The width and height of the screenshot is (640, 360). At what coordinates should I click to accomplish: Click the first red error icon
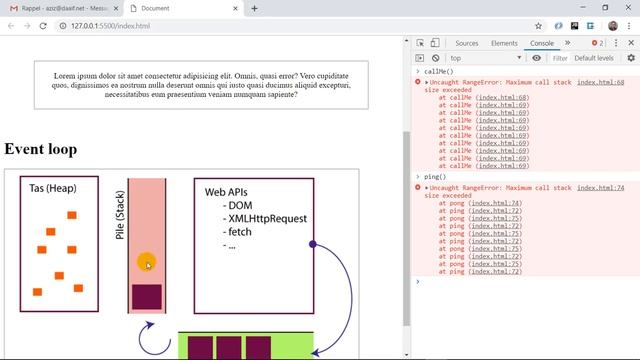418,82
